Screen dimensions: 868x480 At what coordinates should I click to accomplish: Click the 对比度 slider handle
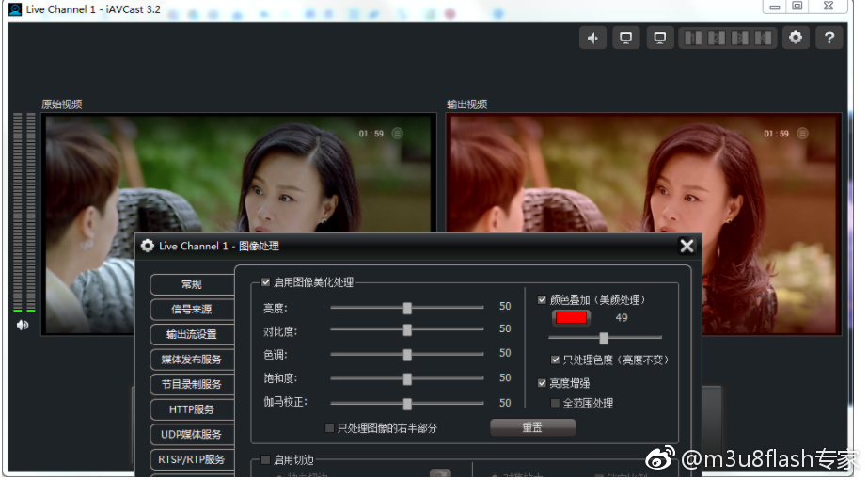click(x=407, y=330)
